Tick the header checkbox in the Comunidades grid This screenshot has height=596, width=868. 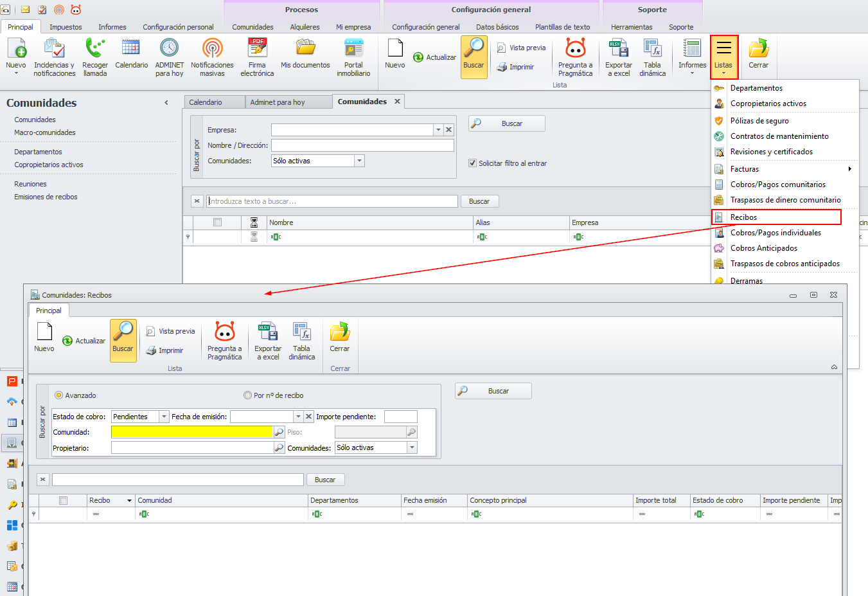tap(217, 222)
